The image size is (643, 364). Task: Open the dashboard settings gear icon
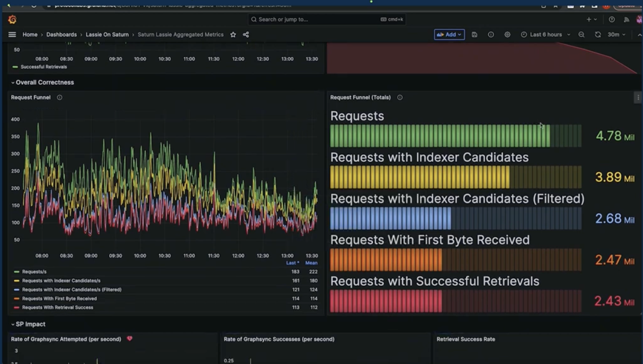pyautogui.click(x=507, y=34)
